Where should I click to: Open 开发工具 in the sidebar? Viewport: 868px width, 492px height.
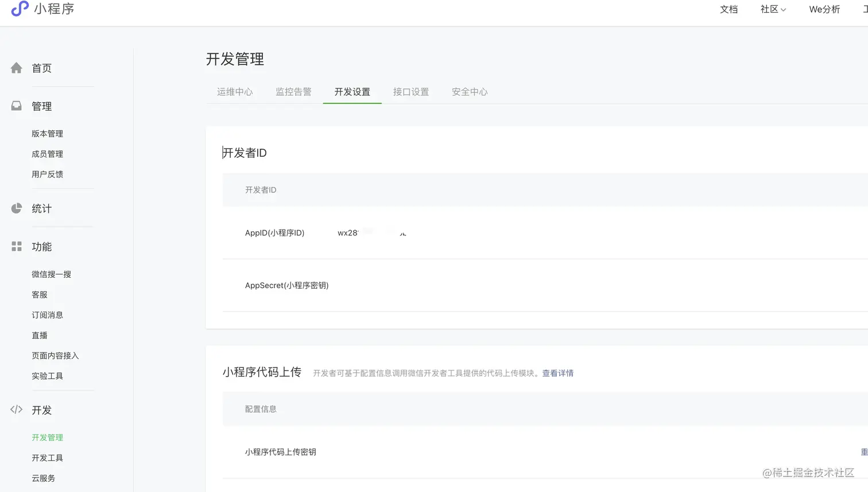47,458
